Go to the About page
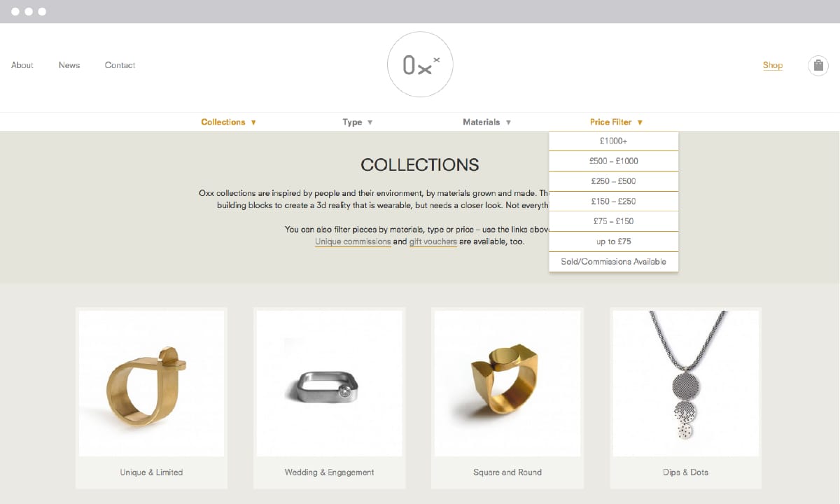The width and height of the screenshot is (840, 504). coord(22,65)
